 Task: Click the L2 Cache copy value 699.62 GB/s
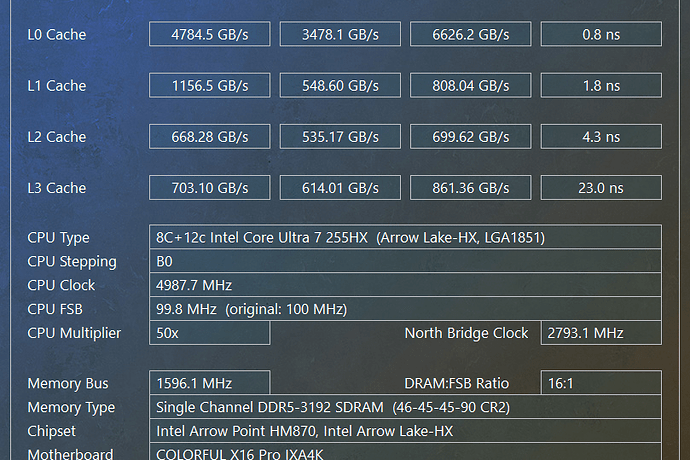point(470,136)
